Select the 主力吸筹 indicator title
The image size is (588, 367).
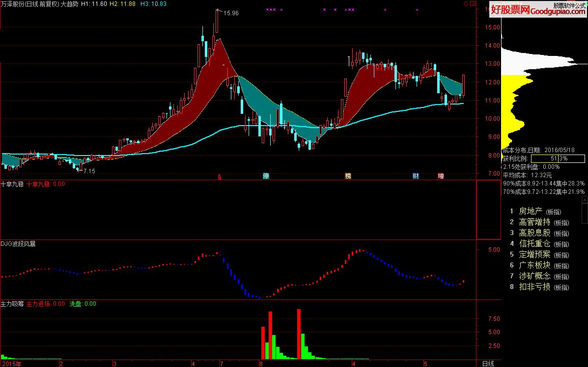tap(12, 304)
